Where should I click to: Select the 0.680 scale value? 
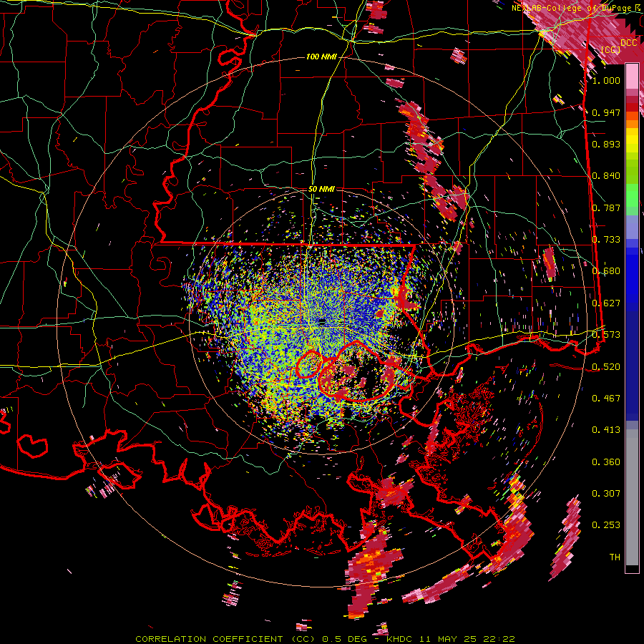point(606,271)
